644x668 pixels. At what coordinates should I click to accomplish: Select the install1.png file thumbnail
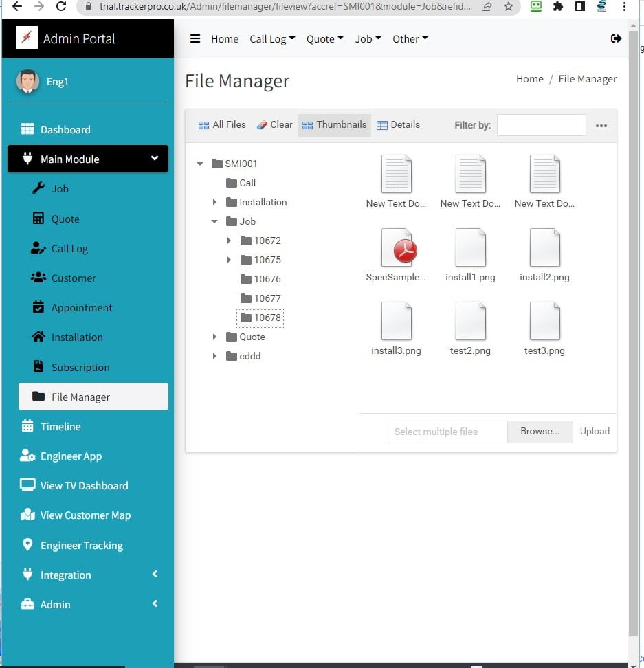(470, 247)
